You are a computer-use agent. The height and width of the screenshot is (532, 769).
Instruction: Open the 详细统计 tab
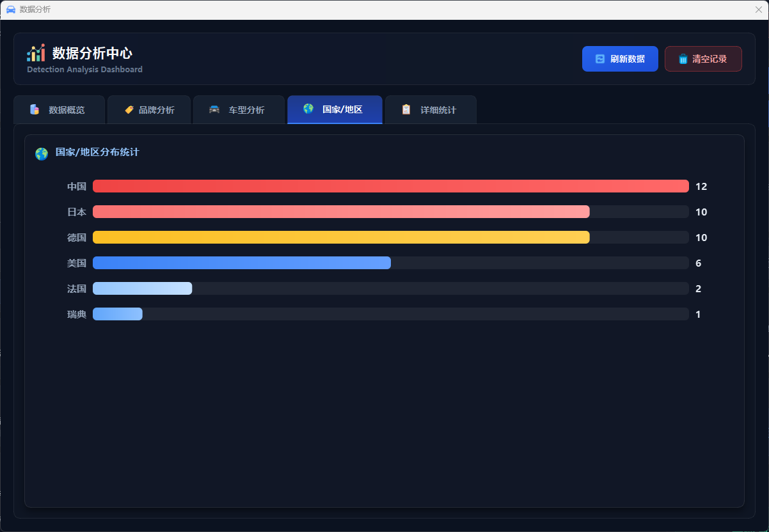tap(431, 110)
